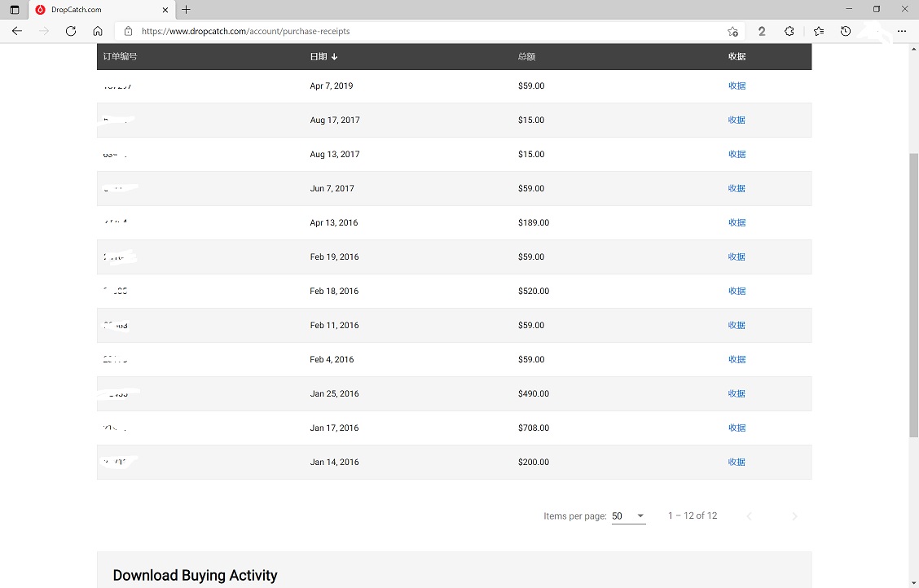919x588 pixels.
Task: Open receipt link for Apr 7, 2019 order
Action: (x=737, y=86)
